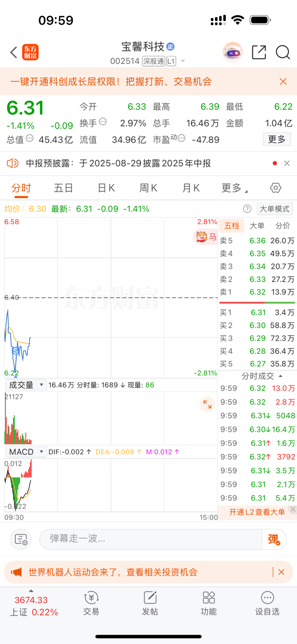Viewport: 297px width, 644px height.
Task: Collapse the 分时成交 section arrow
Action: (x=280, y=376)
